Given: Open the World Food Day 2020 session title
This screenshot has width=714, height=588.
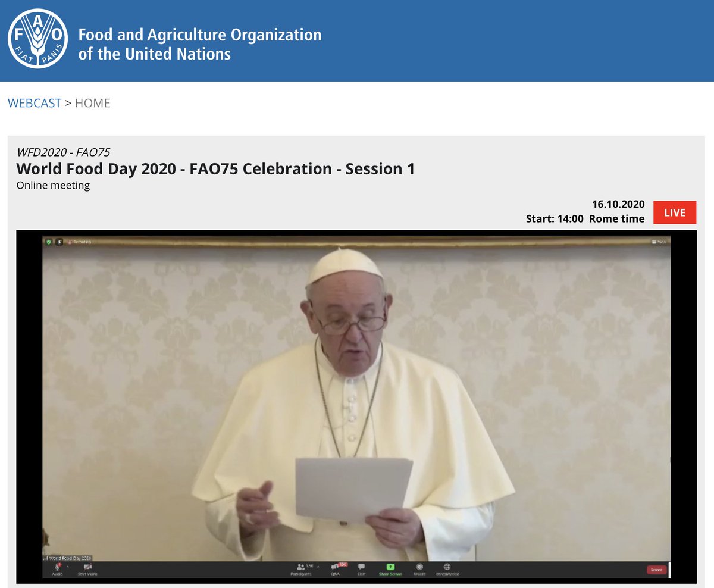Looking at the screenshot, I should tap(215, 169).
